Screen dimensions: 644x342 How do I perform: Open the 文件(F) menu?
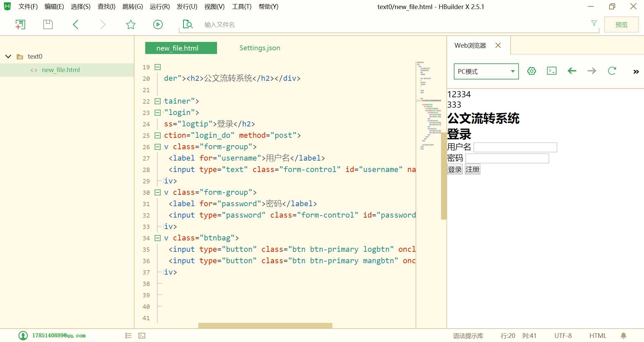pyautogui.click(x=28, y=7)
